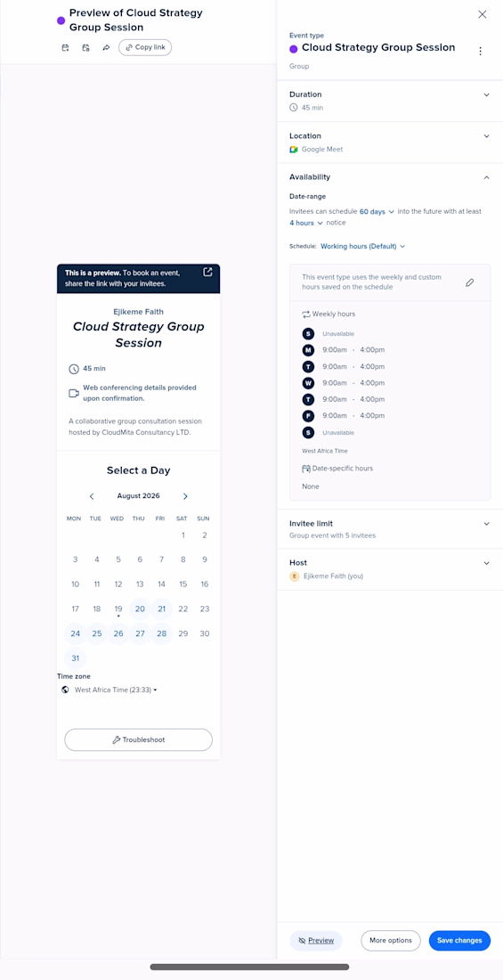Click today's date, August 19
This screenshot has width=503, height=980.
point(118,608)
